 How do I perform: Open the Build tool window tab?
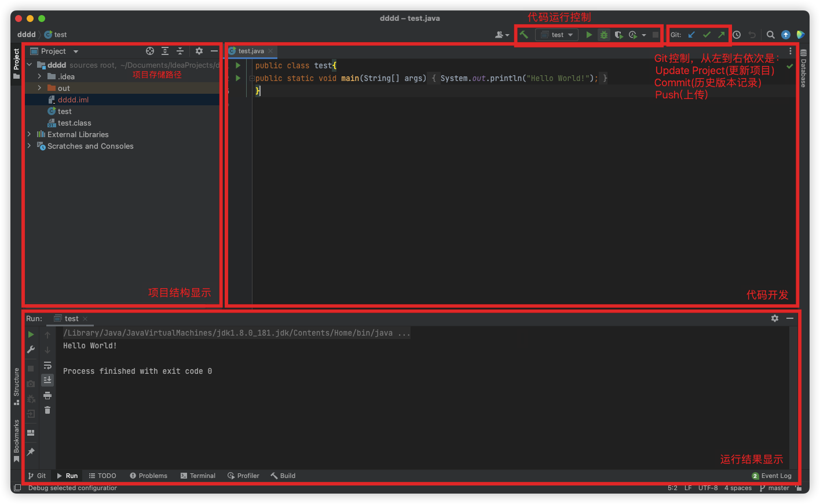(283, 476)
